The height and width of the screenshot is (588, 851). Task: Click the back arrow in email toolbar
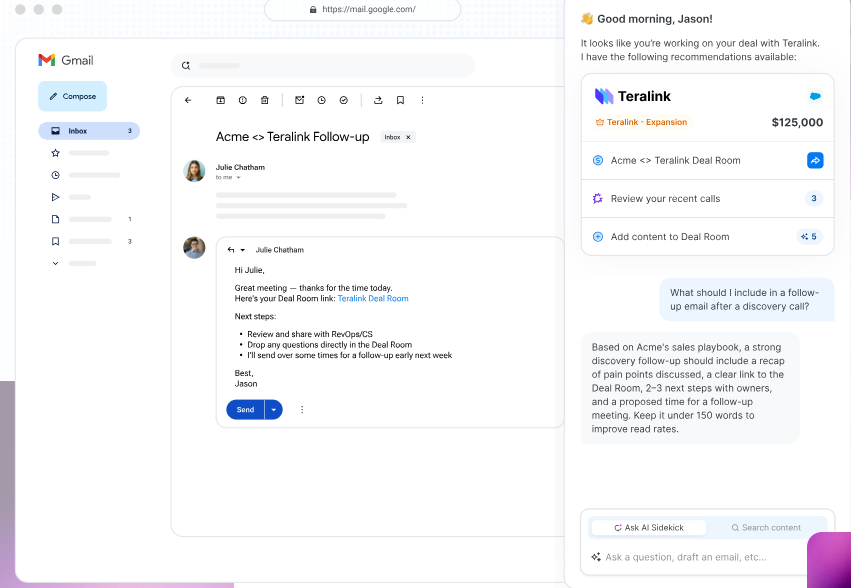pos(188,100)
